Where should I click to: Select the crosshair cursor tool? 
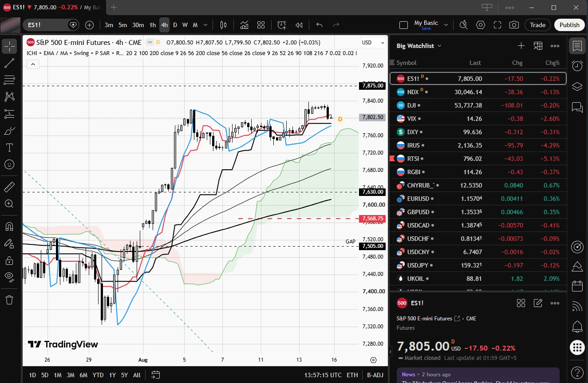coord(9,46)
